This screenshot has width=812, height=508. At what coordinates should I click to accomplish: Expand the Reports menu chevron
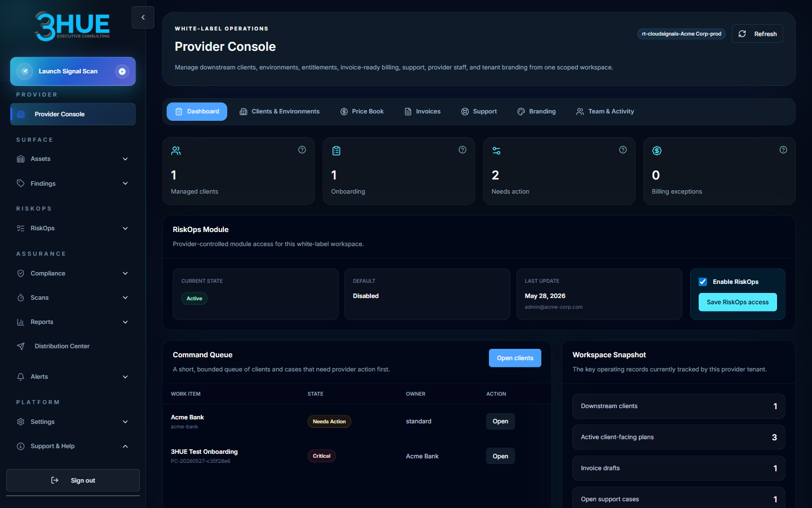coord(125,322)
